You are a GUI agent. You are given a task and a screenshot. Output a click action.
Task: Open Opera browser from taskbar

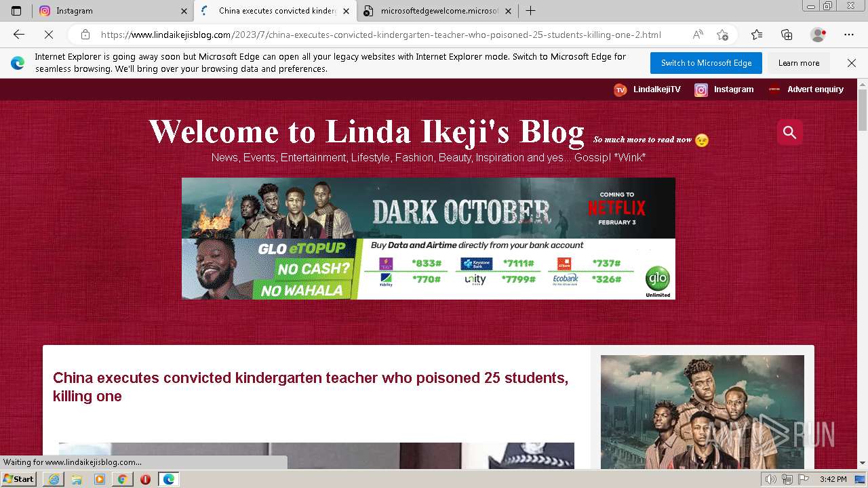[145, 479]
